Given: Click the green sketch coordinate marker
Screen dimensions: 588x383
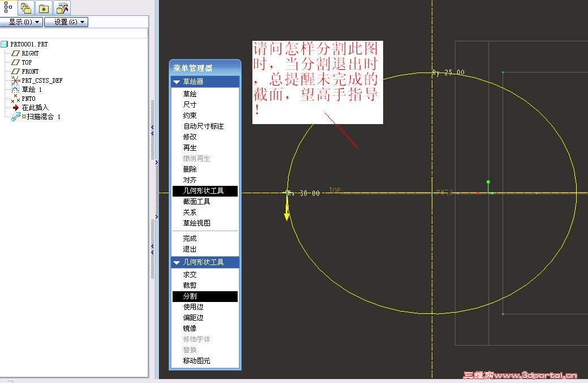Looking at the screenshot, I should tap(489, 187).
